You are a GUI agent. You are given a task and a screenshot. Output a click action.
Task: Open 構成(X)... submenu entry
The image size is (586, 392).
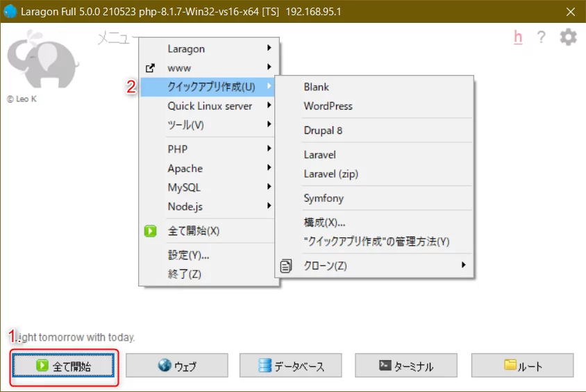(374, 223)
